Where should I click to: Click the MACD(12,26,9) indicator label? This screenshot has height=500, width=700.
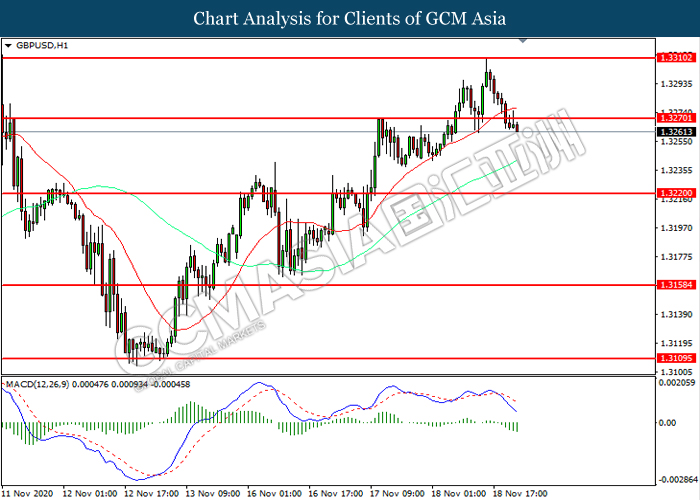point(38,384)
